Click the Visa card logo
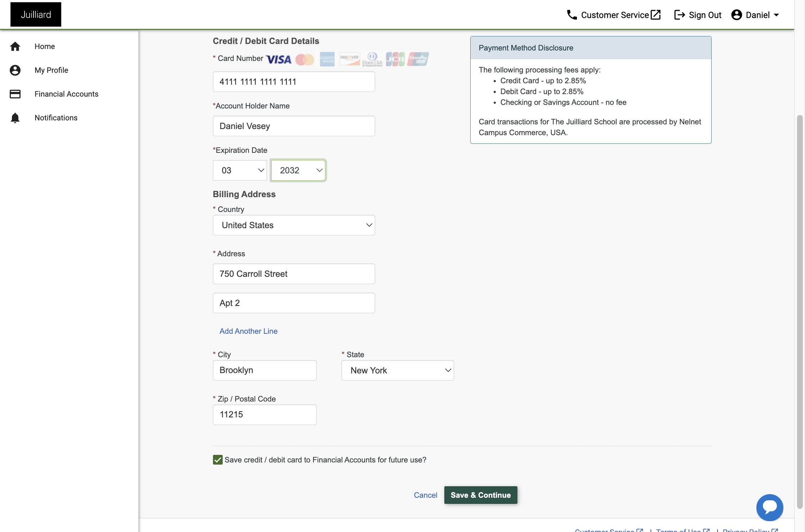 (x=279, y=59)
